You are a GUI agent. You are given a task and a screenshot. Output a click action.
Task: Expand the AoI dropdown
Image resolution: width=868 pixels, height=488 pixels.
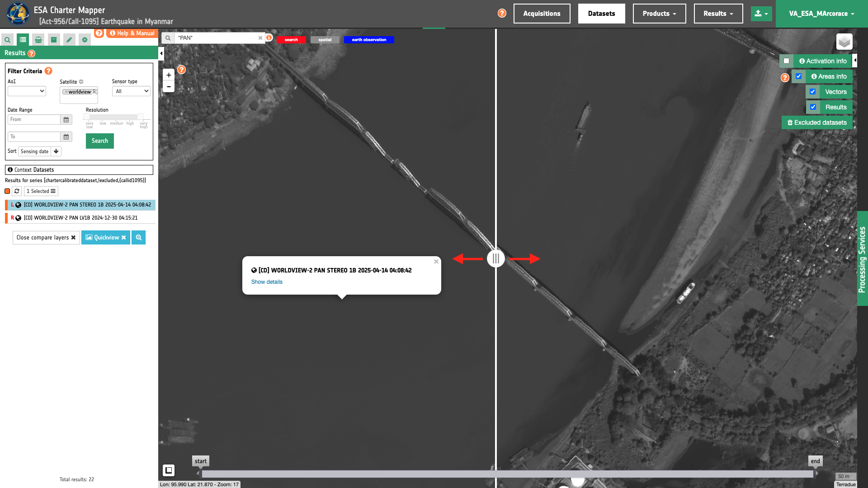(27, 91)
